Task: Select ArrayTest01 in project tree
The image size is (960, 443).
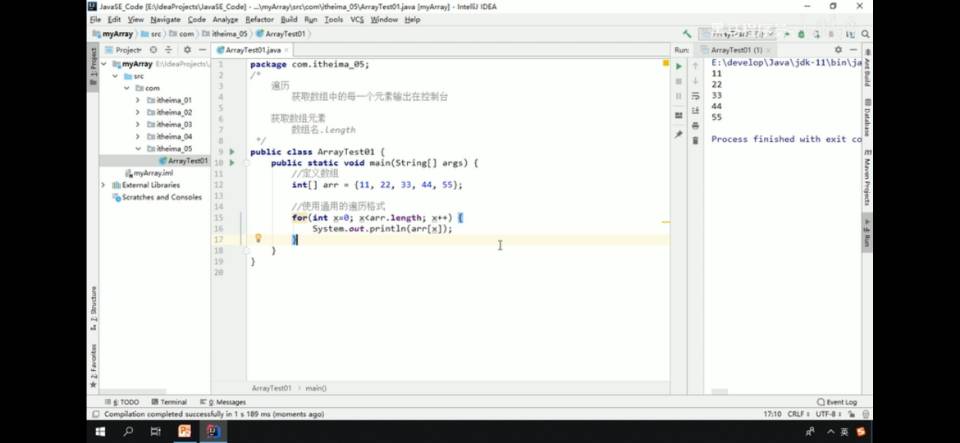Action: pos(183,161)
